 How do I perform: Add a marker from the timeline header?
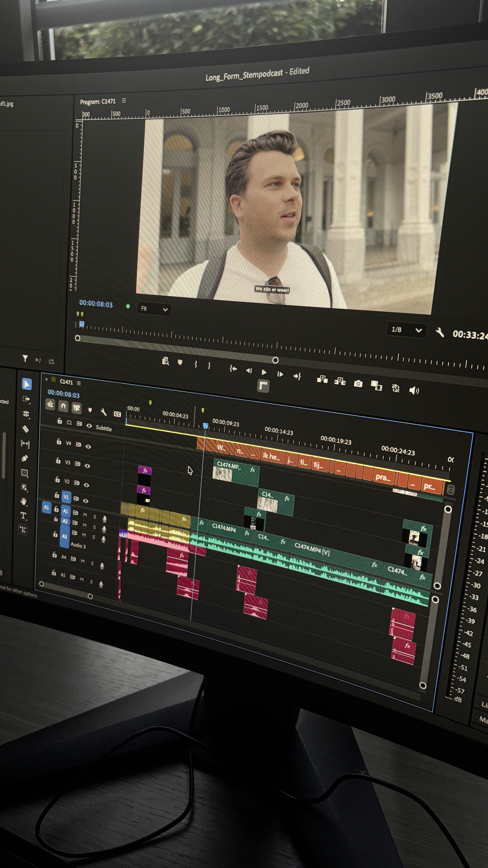(90, 410)
